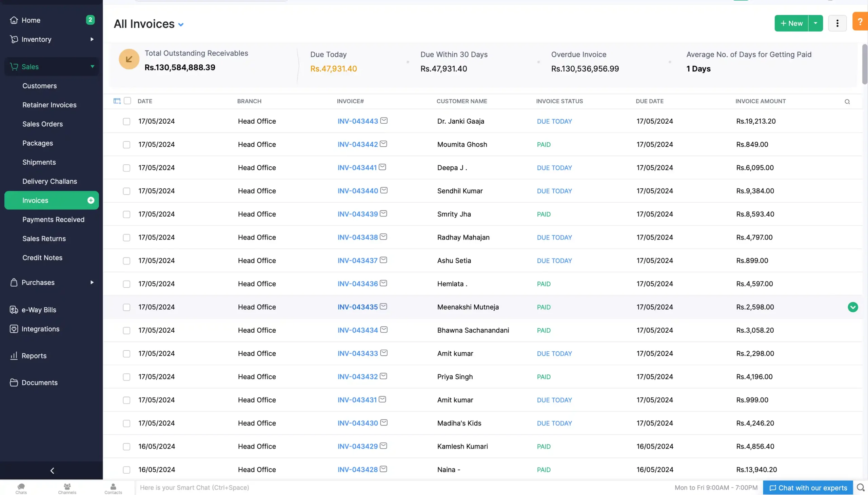Select the checkbox for Meenakshi Mutneja invoice

coord(126,307)
